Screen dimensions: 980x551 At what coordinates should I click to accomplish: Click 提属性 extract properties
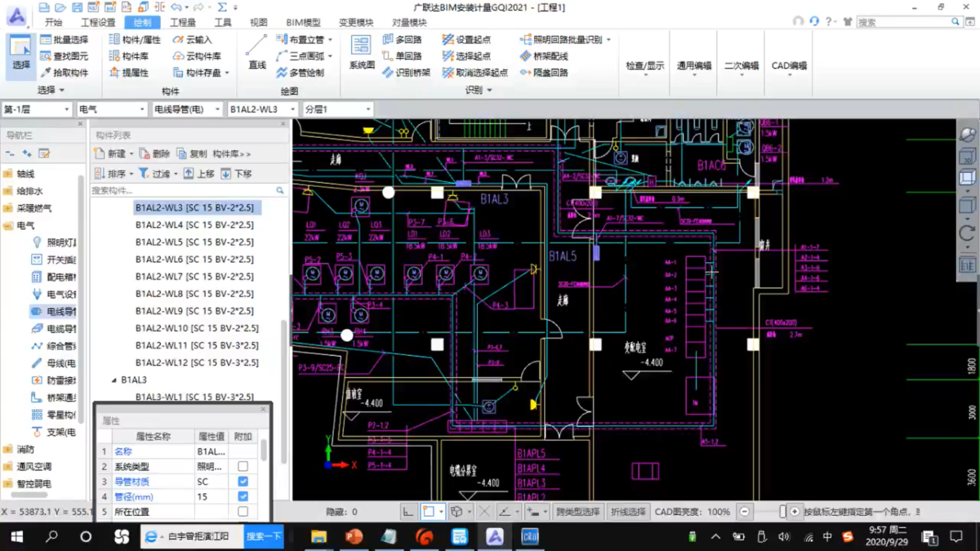(128, 73)
